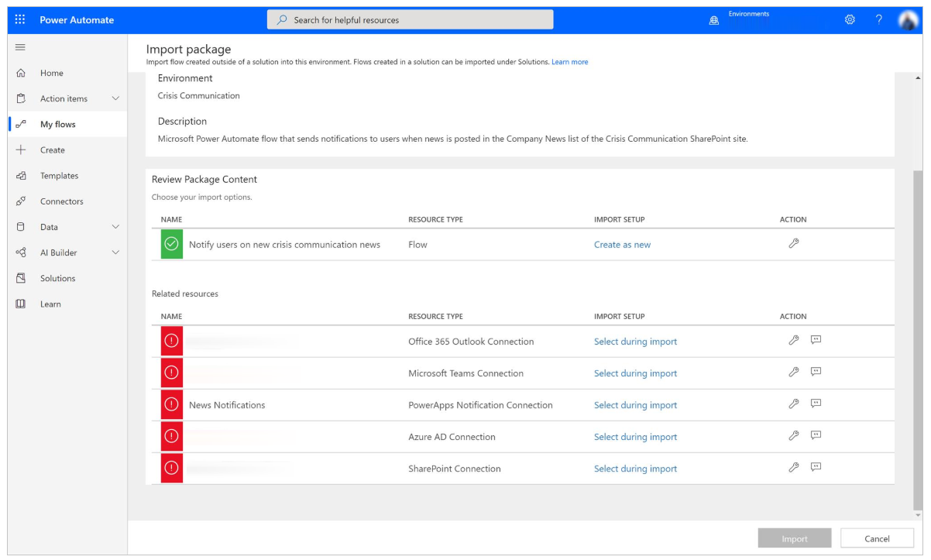Click Select during import for Microsoft Teams
The height and width of the screenshot is (560, 931).
point(635,373)
